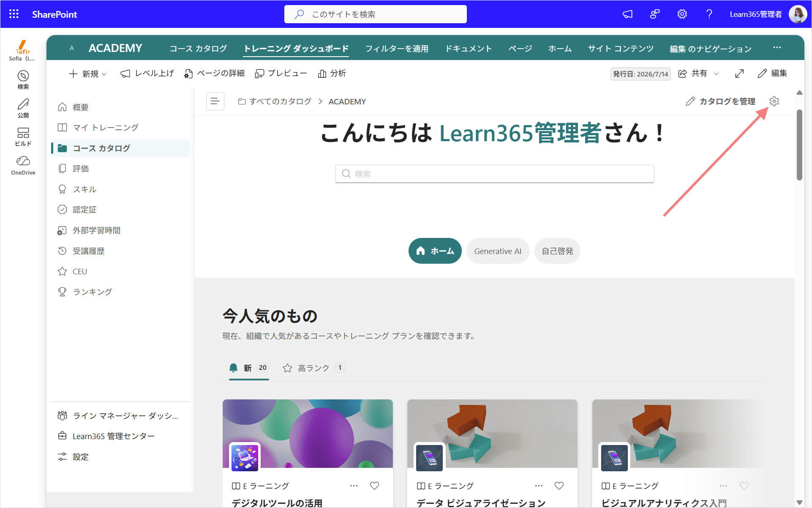Open the SharePoint settings gear in top bar

682,14
